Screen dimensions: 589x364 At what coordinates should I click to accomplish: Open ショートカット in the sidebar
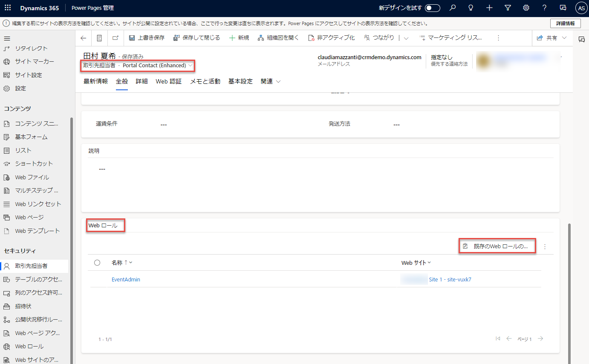pos(34,163)
